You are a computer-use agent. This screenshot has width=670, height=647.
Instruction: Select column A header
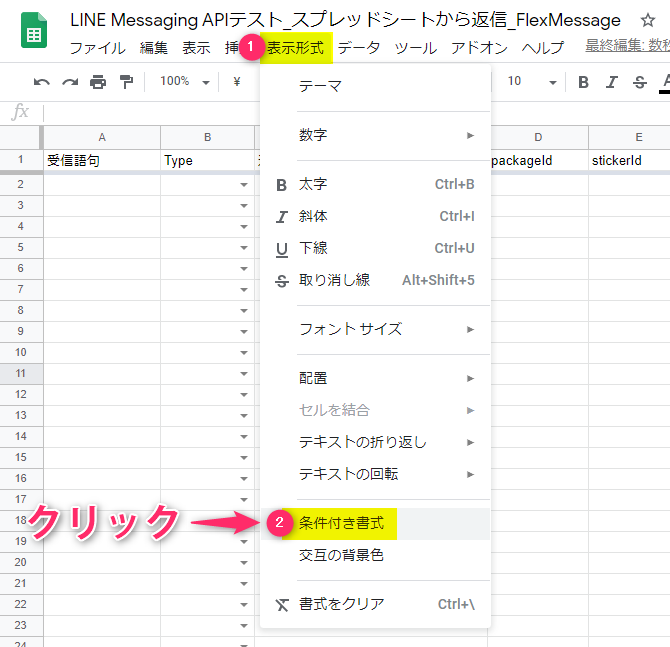click(x=102, y=137)
